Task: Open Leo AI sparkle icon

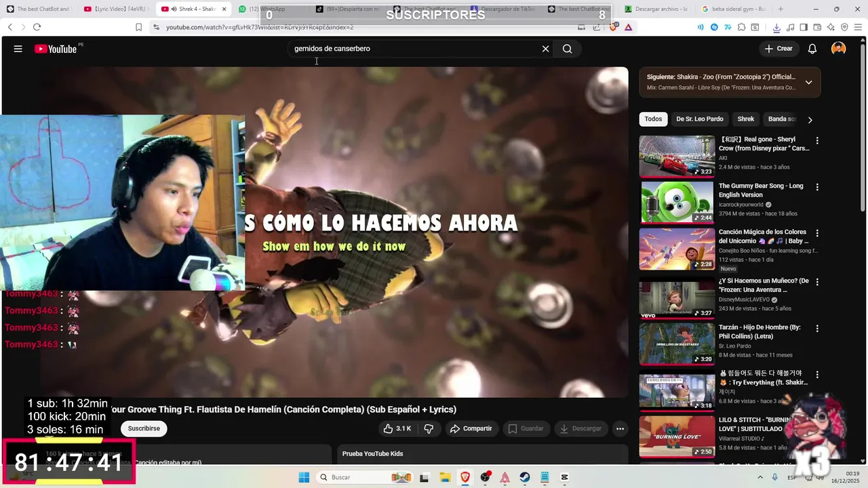Action: (x=831, y=27)
